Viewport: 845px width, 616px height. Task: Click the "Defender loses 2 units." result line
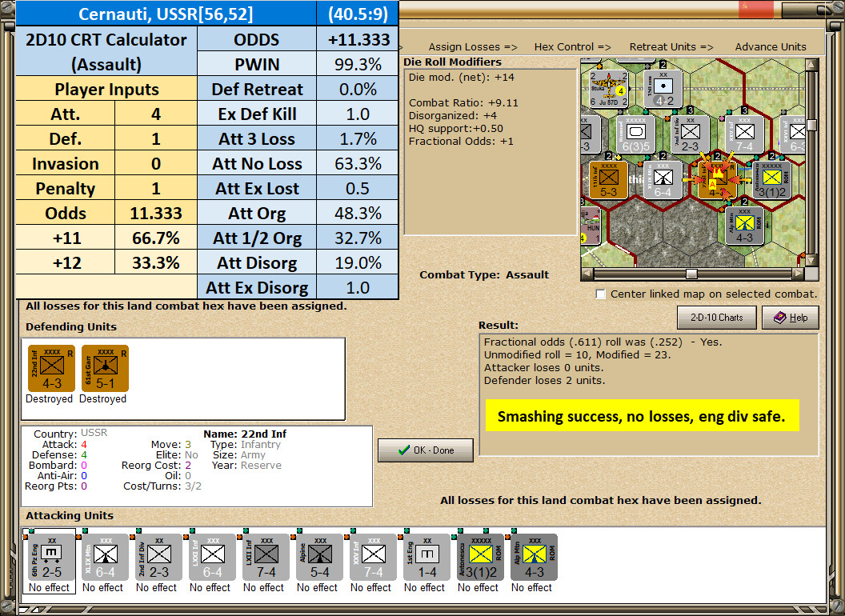[544, 381]
